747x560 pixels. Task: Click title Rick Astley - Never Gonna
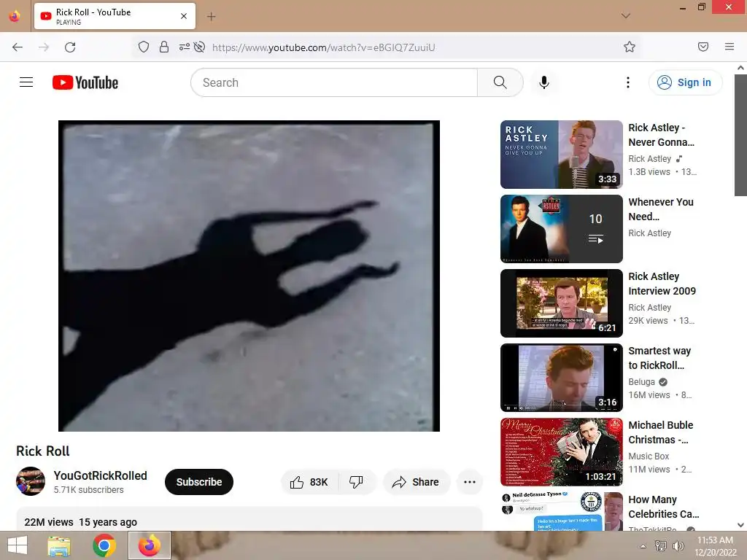pos(661,135)
